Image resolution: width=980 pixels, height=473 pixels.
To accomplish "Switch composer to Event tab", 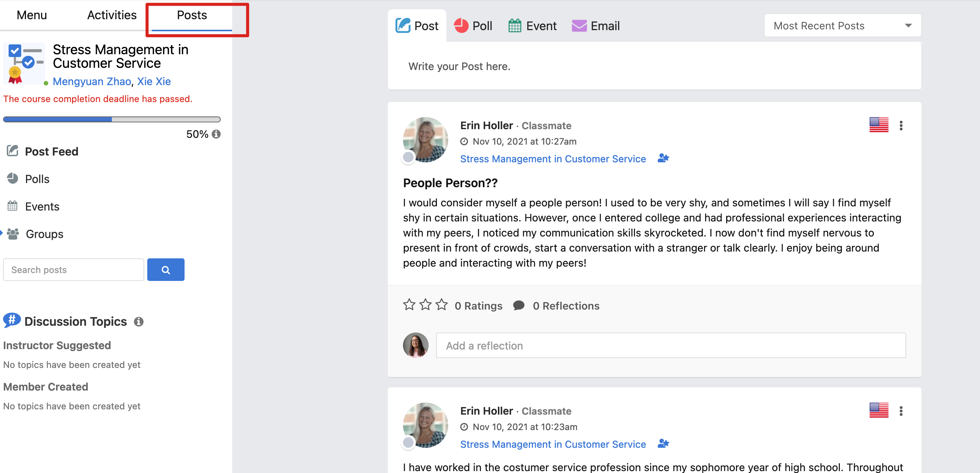I will (x=532, y=26).
